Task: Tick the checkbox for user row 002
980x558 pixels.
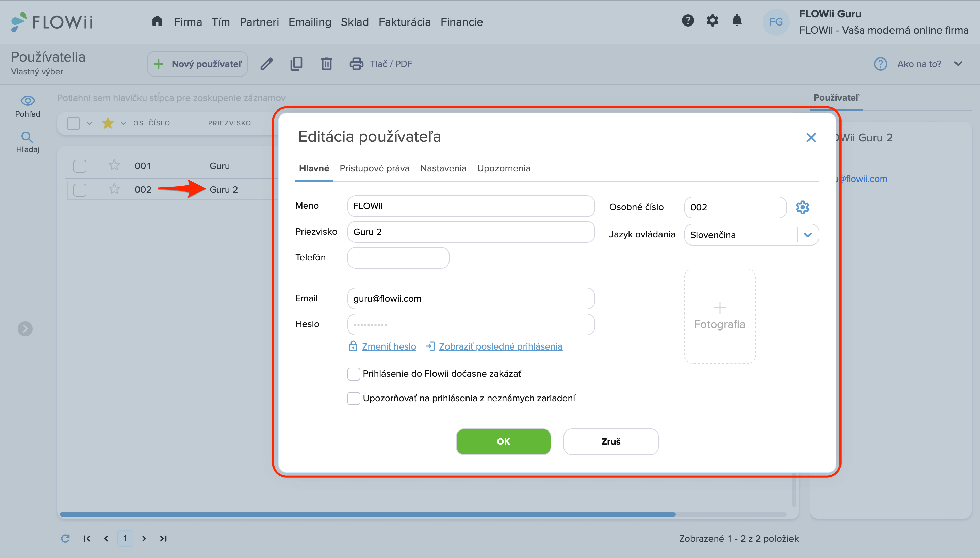Action: click(80, 190)
